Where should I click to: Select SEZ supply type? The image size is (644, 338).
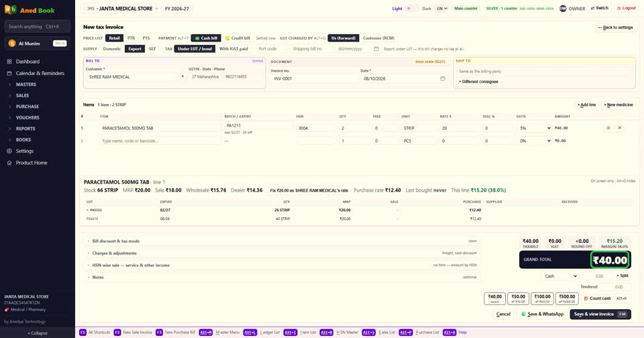click(x=152, y=49)
